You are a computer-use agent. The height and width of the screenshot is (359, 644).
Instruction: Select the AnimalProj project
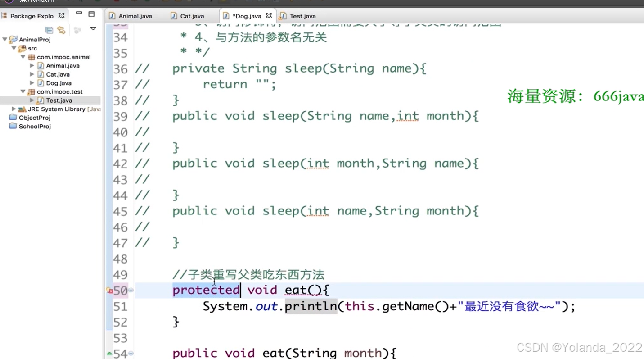(x=35, y=40)
